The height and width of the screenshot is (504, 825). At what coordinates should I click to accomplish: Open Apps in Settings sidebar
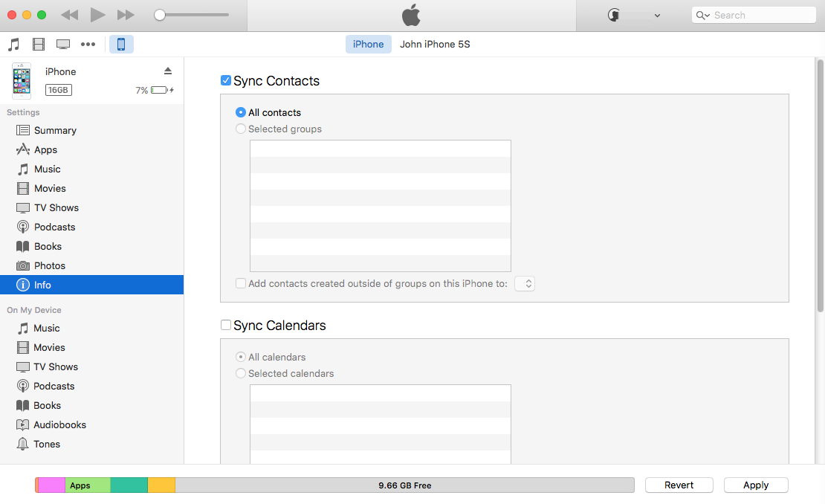91,150
